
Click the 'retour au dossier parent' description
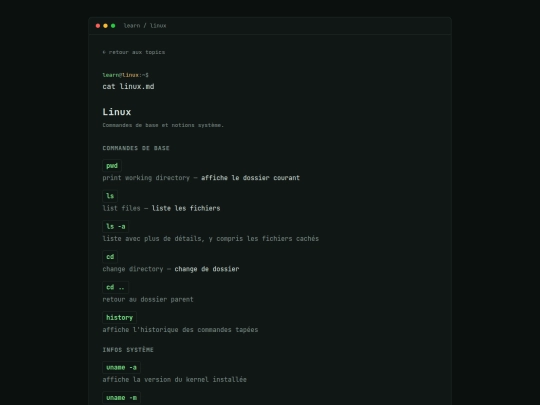click(x=148, y=300)
